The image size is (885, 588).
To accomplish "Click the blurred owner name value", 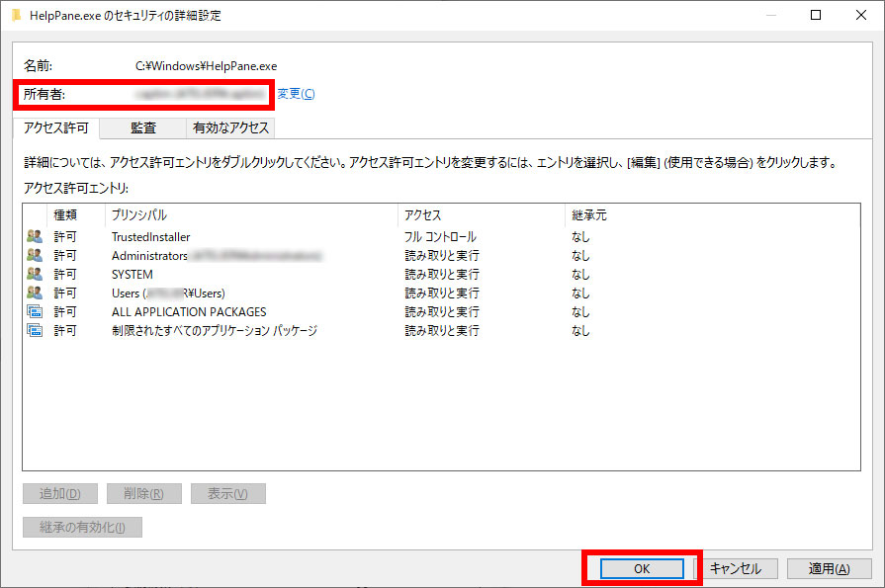I will click(x=200, y=94).
